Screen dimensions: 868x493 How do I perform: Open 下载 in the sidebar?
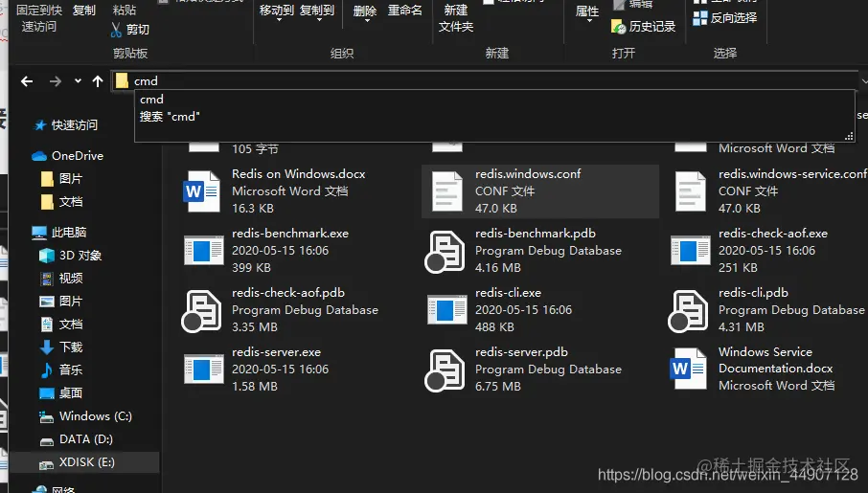click(62, 347)
